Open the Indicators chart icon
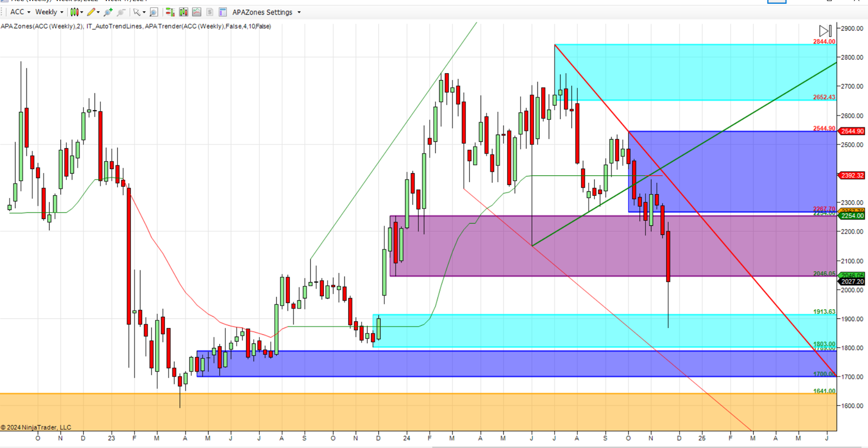Image resolution: width=868 pixels, height=448 pixels. [x=196, y=12]
